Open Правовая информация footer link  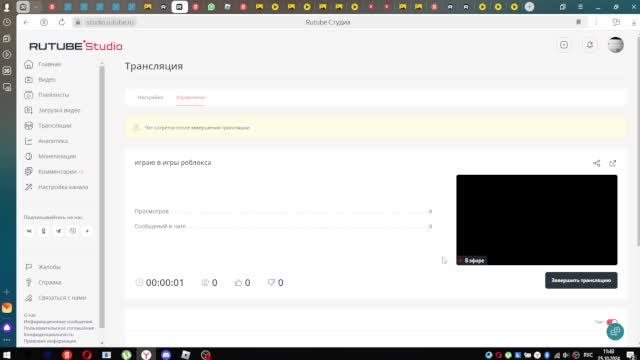50,341
